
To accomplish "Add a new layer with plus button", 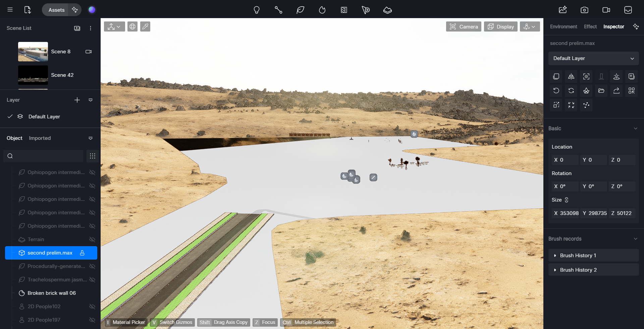I will pos(77,100).
